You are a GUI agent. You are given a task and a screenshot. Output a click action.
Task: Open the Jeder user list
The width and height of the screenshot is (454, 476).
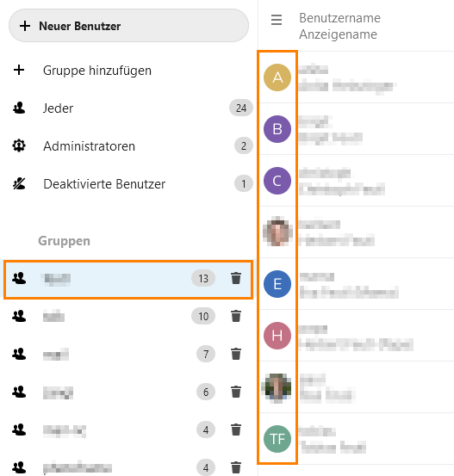128,108
